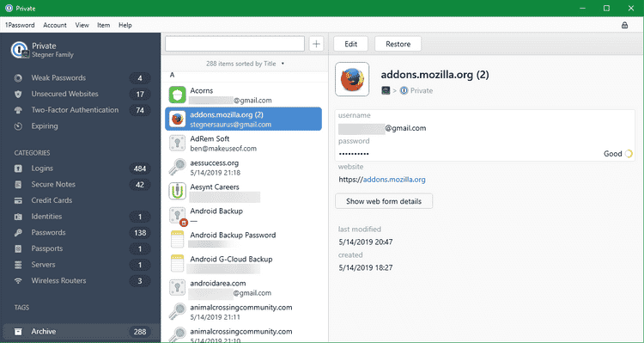This screenshot has width=644, height=343.
Task: Click the Acorns green item icon
Action: pyautogui.click(x=178, y=95)
